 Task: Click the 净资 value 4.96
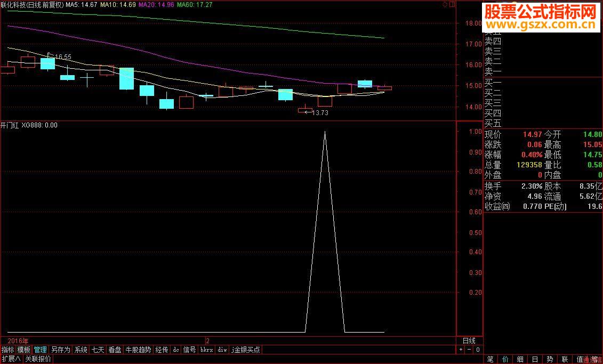535,197
